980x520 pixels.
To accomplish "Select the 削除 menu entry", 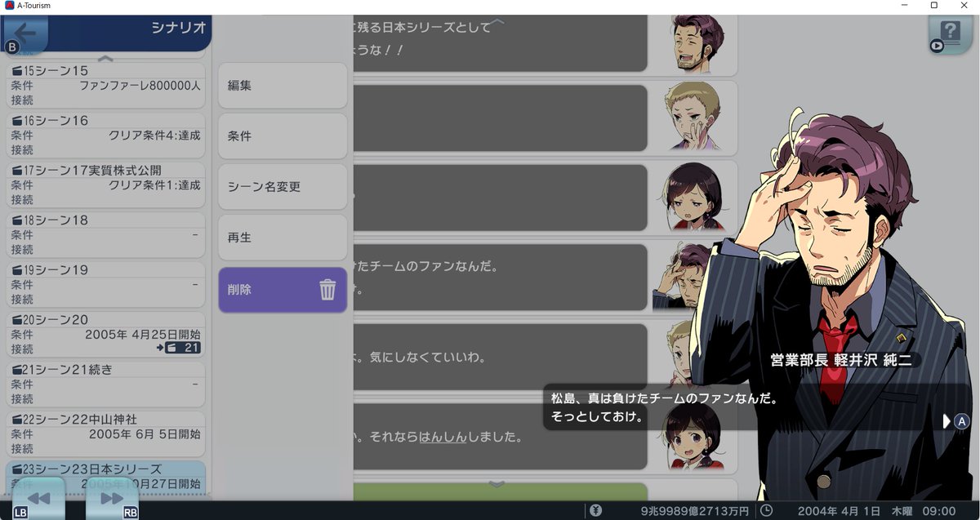I will click(283, 290).
